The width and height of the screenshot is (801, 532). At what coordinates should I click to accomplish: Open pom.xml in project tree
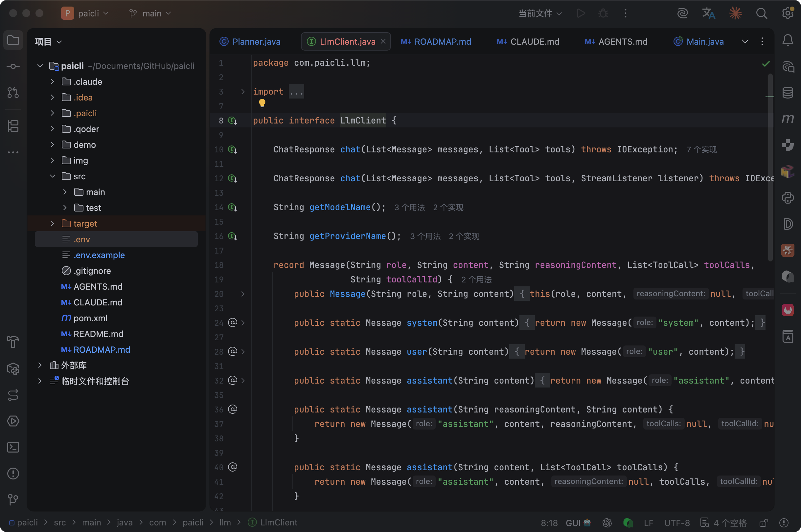click(90, 318)
